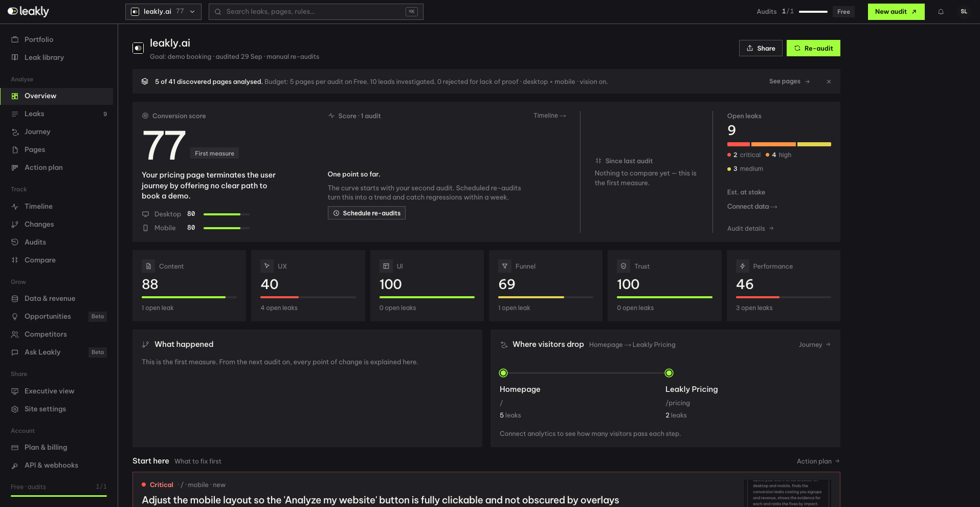Click the Where visitors drop route icon
The height and width of the screenshot is (507, 980).
pyautogui.click(x=504, y=345)
